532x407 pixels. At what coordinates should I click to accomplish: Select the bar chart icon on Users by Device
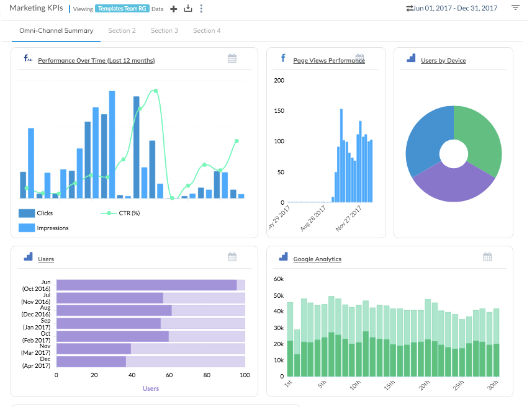(x=411, y=58)
